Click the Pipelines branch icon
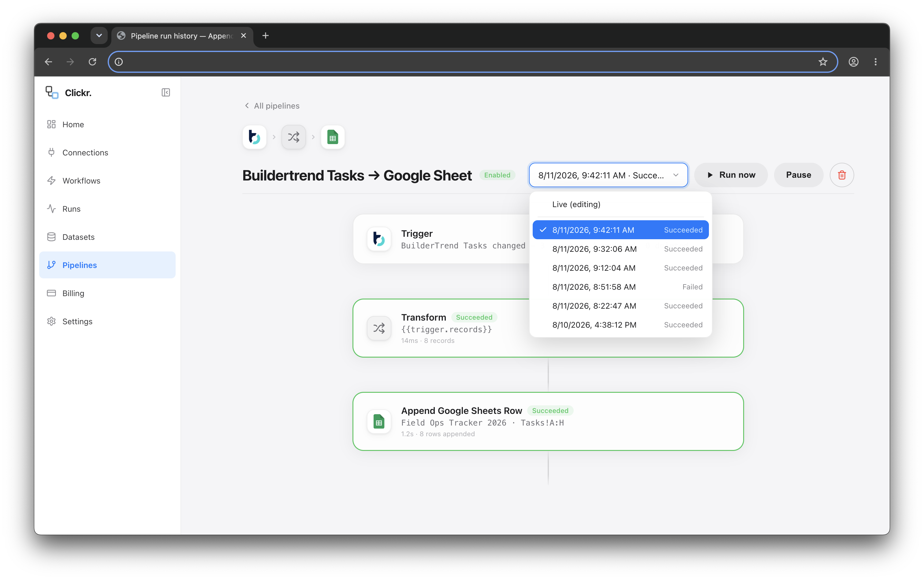Screen dimensions: 924x580 51,265
